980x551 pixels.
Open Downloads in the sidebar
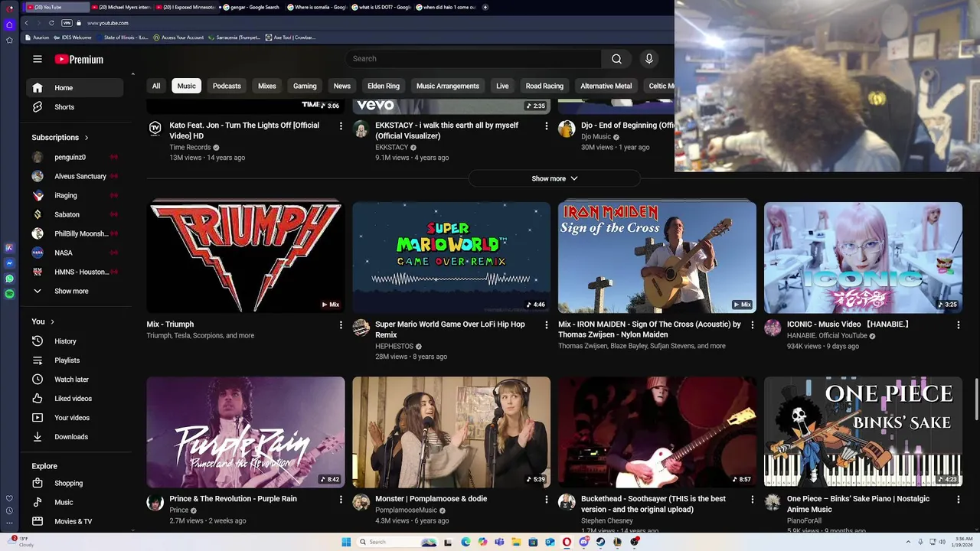tap(75, 437)
